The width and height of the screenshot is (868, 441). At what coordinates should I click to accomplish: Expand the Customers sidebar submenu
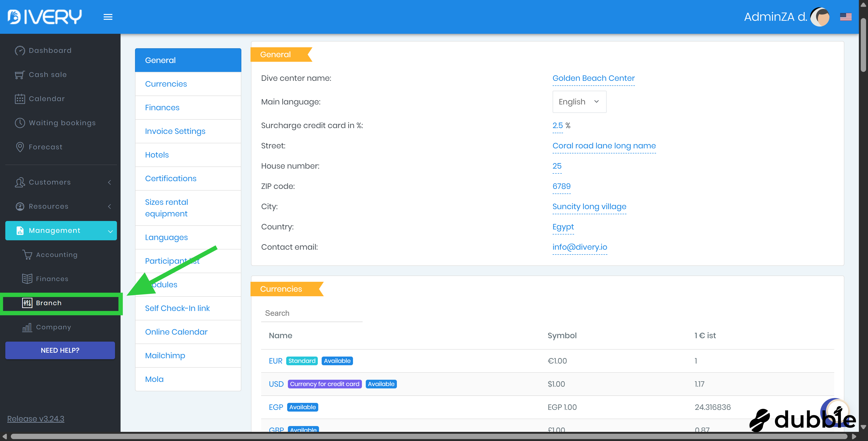coord(109,182)
